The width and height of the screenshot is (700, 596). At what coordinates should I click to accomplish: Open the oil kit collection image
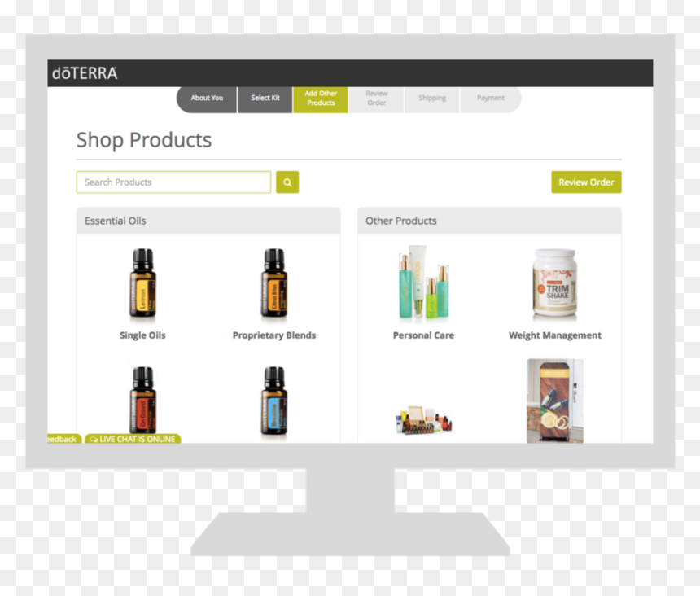[423, 420]
